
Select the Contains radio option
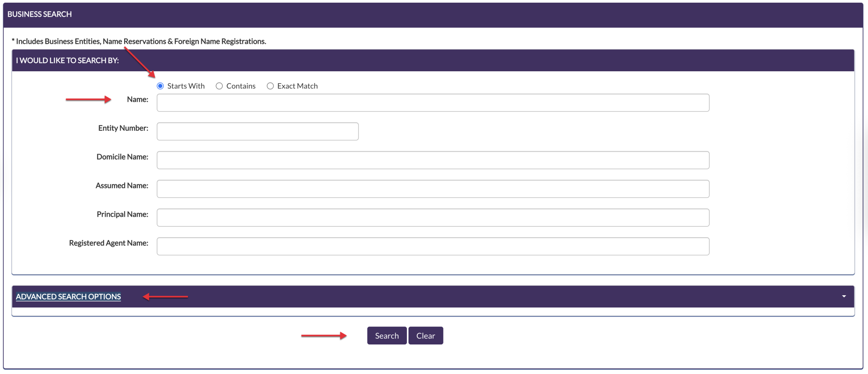[x=219, y=86]
